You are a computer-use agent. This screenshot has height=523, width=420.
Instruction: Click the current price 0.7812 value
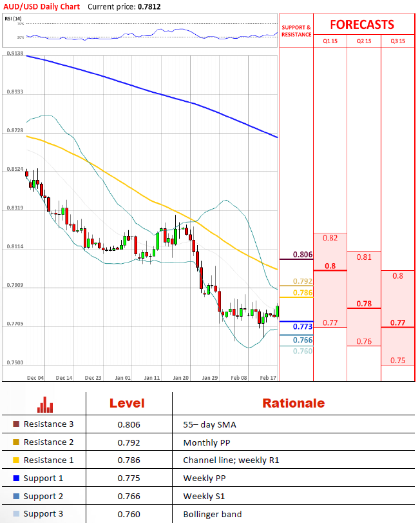pos(149,6)
